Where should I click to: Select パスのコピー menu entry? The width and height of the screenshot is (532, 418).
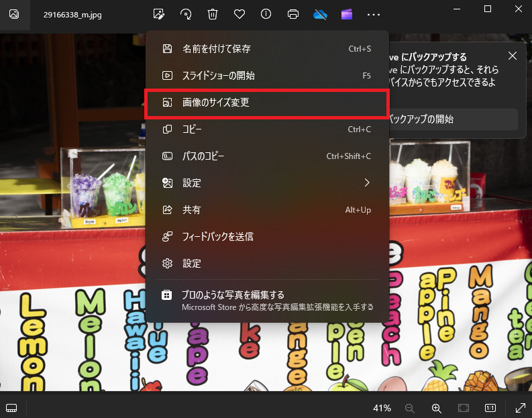[267, 156]
